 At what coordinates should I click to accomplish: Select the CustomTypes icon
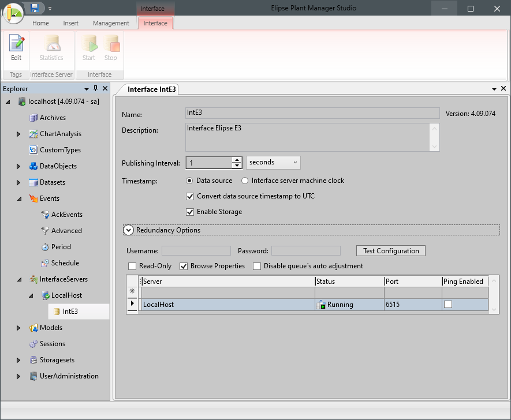(33, 150)
